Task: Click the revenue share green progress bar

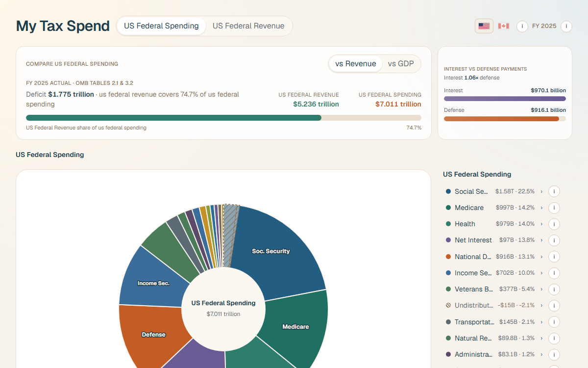Action: (173, 118)
